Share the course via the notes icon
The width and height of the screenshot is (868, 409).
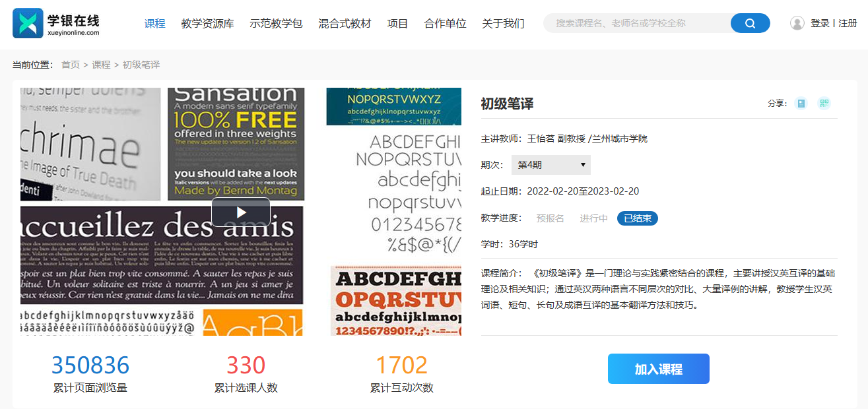click(x=801, y=103)
